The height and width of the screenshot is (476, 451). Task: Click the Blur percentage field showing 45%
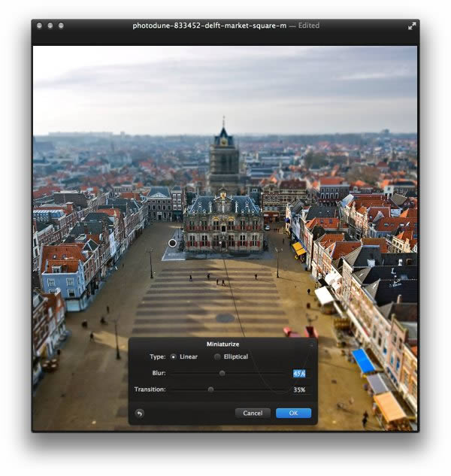(x=299, y=374)
